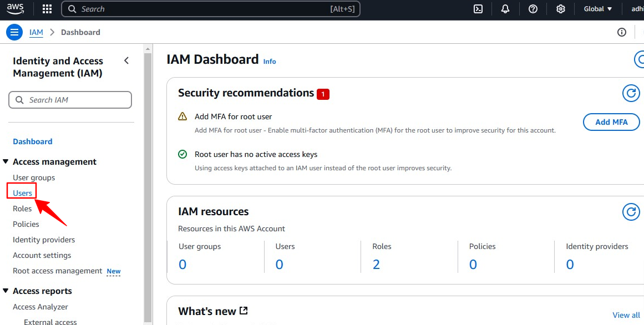
Task: Select Users in the sidebar
Action: click(x=23, y=193)
